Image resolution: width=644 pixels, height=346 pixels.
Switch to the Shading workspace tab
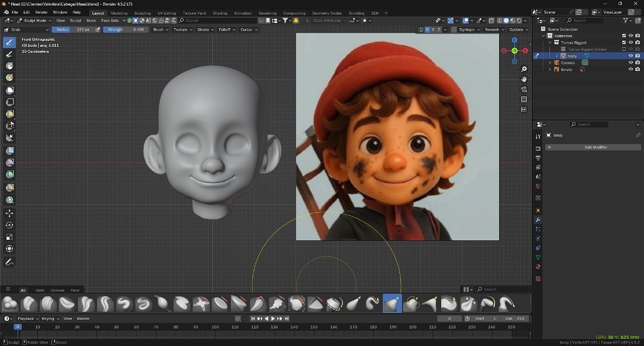tap(220, 13)
